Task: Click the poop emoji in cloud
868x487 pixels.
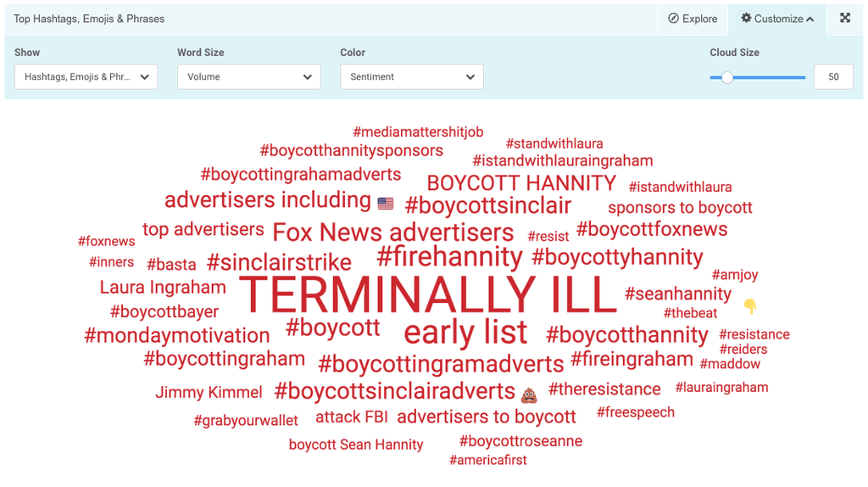Action: click(529, 395)
